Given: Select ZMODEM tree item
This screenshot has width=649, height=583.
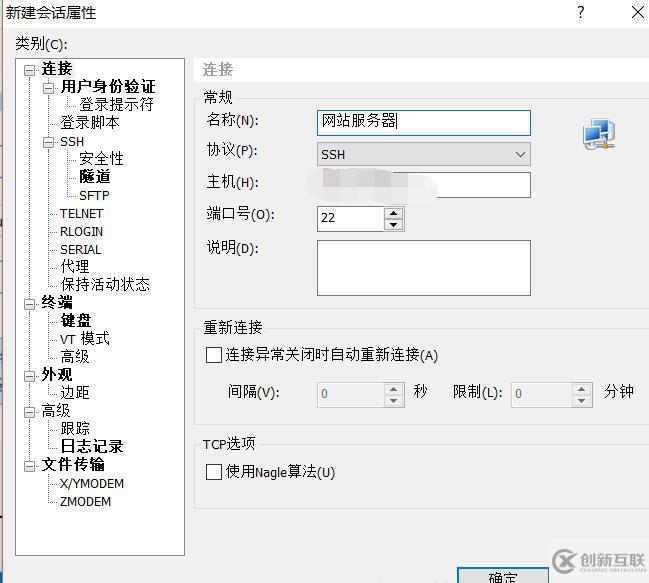Looking at the screenshot, I should (x=86, y=501).
